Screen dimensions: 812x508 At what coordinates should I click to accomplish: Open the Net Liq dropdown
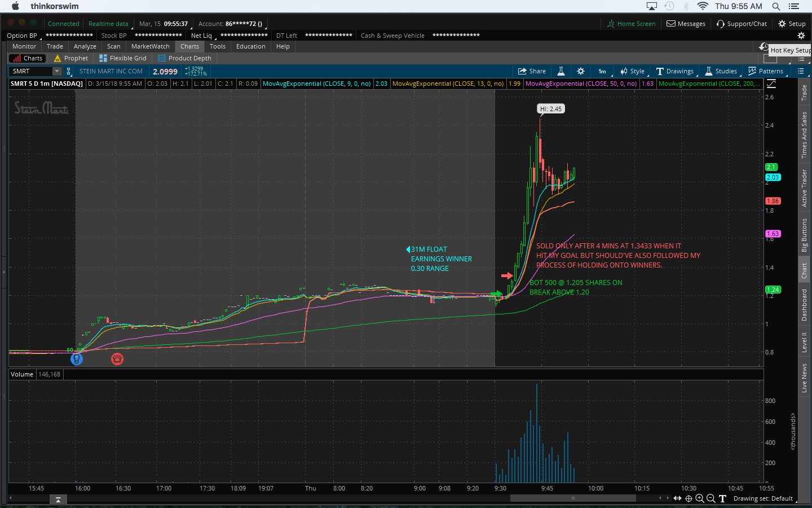point(204,36)
